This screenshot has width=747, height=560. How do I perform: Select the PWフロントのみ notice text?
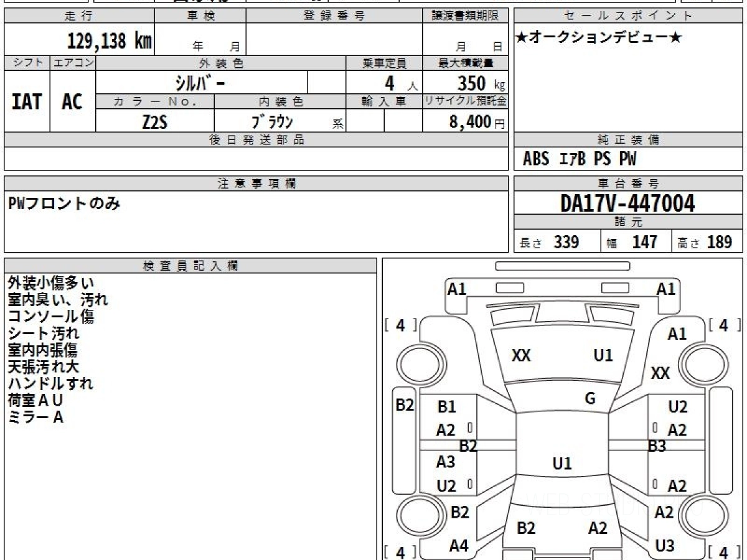pos(64,203)
